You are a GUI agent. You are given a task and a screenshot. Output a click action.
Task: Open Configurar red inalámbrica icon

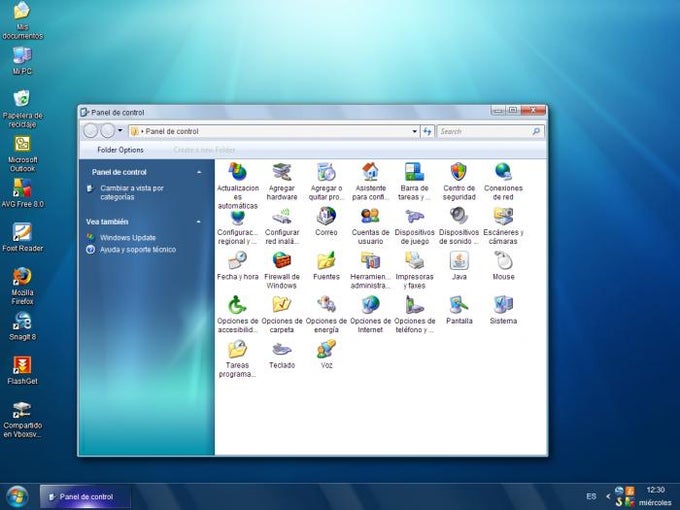click(x=282, y=216)
